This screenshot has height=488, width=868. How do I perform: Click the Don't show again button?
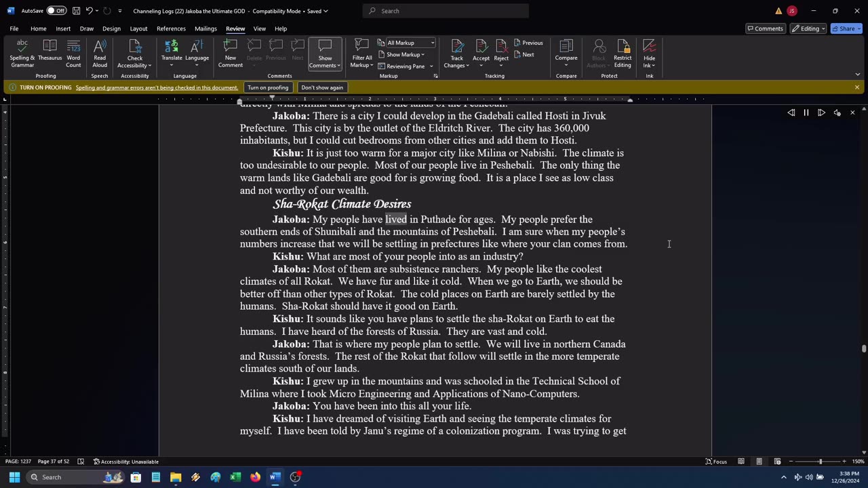click(322, 87)
